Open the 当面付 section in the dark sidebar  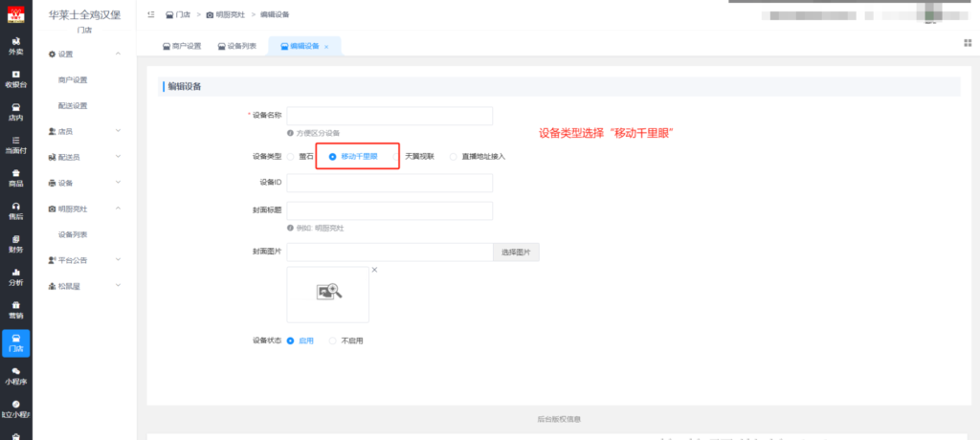[x=15, y=145]
